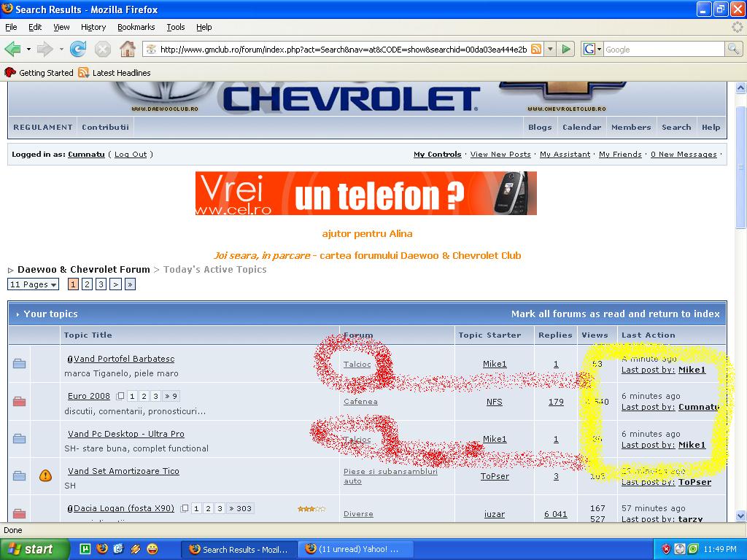
Task: Click the search magnifier icon
Action: (733, 50)
